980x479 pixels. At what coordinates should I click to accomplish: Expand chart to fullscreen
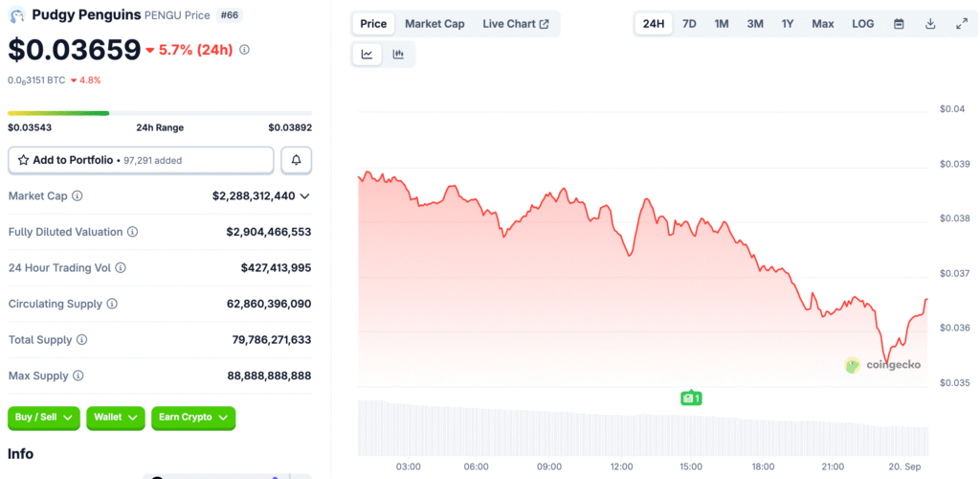click(x=961, y=24)
